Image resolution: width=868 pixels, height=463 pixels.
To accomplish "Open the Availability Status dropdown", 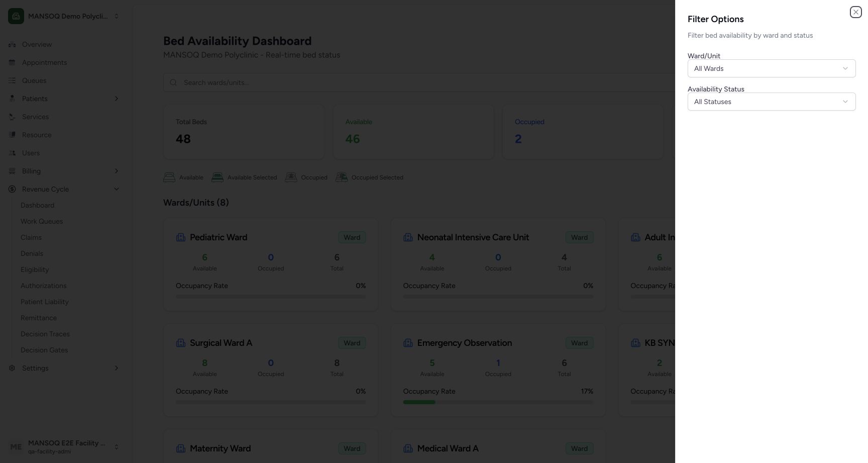I will pyautogui.click(x=771, y=102).
